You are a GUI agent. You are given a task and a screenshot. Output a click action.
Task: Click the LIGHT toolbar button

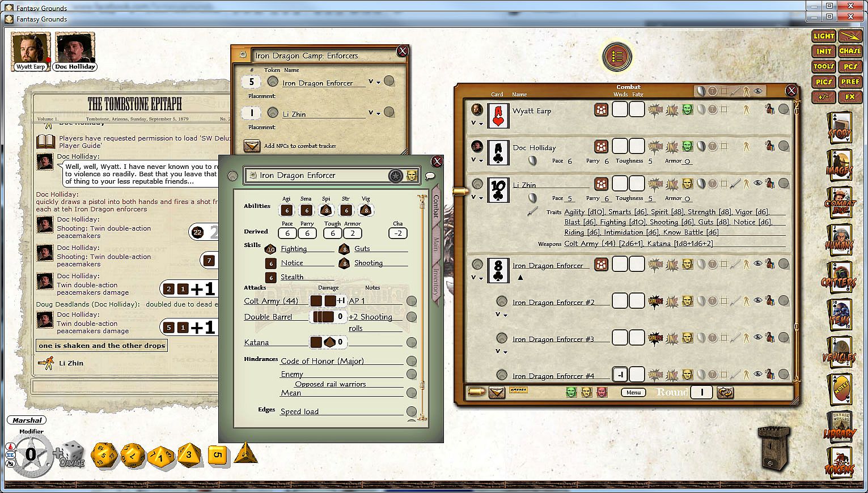[x=824, y=36]
